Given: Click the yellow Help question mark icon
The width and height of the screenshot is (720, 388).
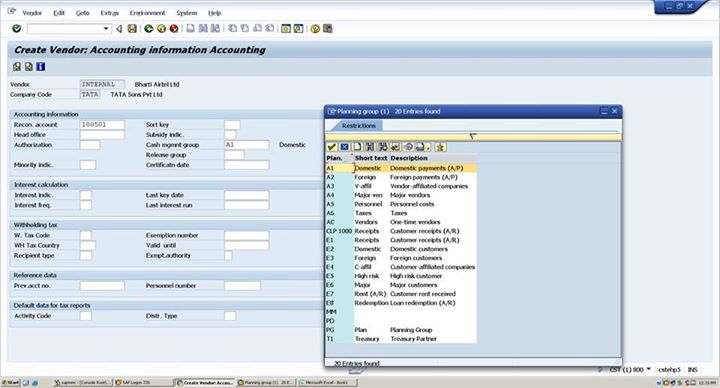Looking at the screenshot, I should click(315, 28).
